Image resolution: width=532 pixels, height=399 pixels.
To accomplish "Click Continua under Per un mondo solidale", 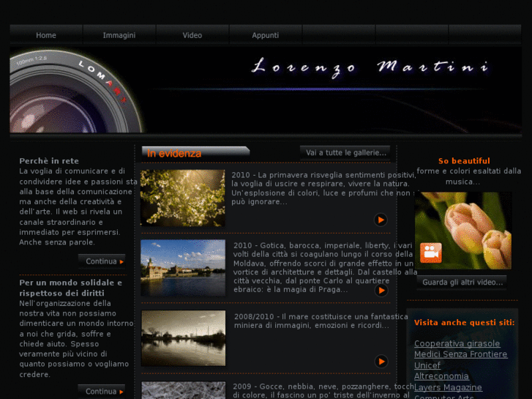I will click(102, 391).
